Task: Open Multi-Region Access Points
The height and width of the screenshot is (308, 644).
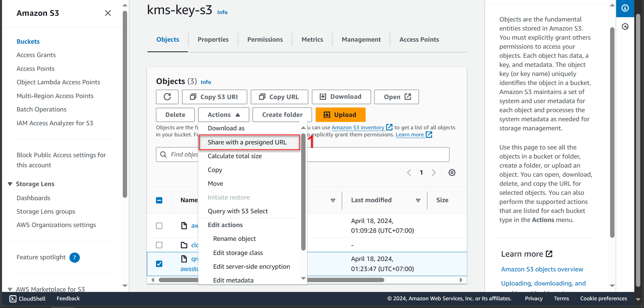Action: 55,96
